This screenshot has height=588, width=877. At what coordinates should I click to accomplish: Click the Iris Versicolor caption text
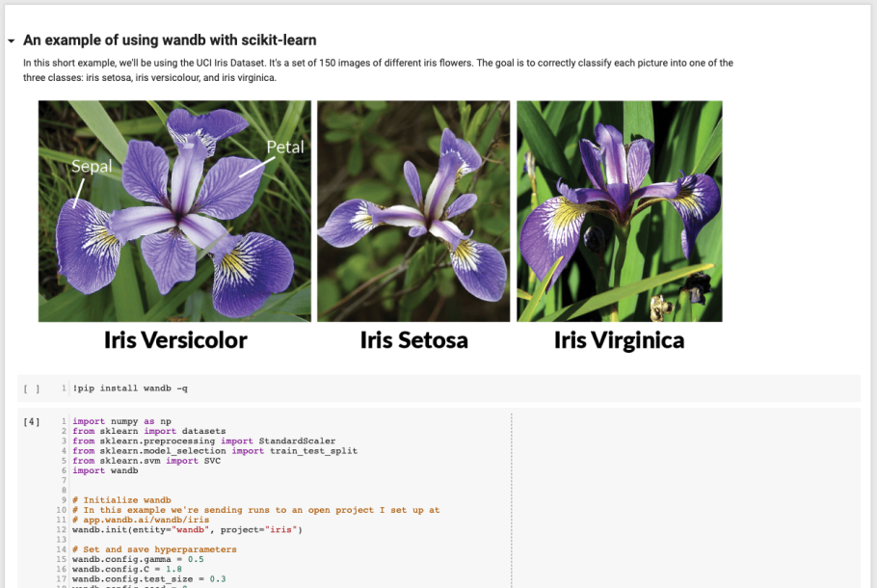click(x=175, y=340)
